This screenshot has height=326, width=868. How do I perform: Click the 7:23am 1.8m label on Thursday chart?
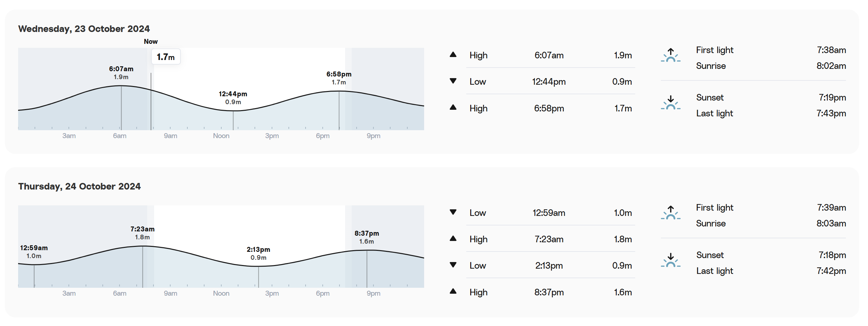point(143,233)
